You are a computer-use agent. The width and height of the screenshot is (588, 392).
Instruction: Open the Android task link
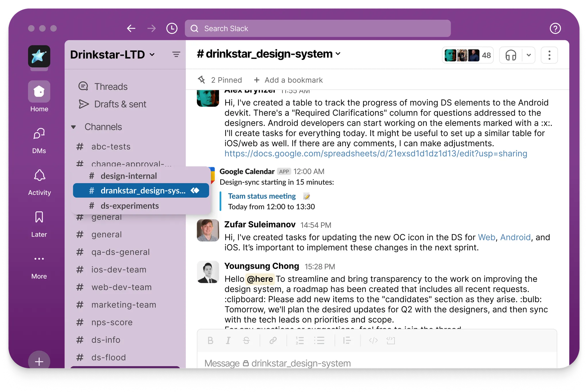tap(515, 237)
